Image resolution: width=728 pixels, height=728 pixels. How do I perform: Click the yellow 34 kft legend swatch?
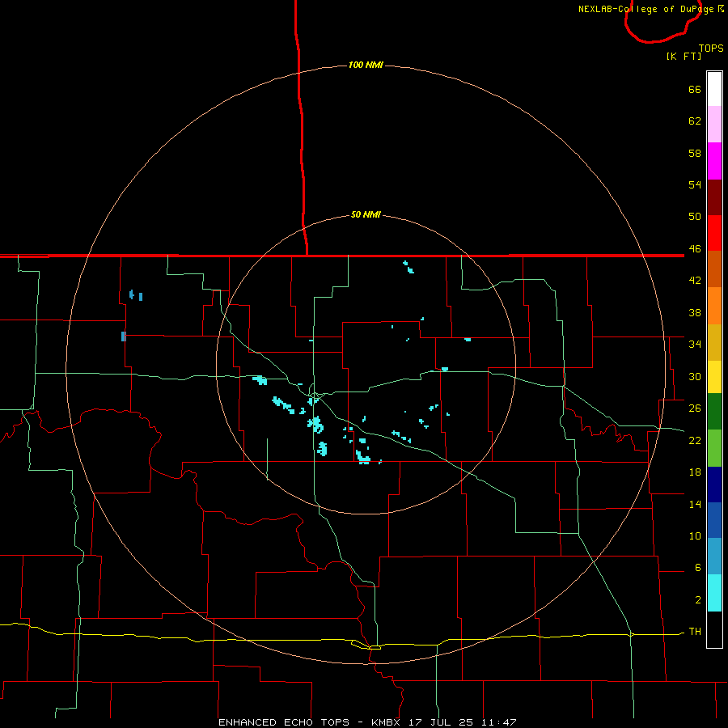pos(714,377)
